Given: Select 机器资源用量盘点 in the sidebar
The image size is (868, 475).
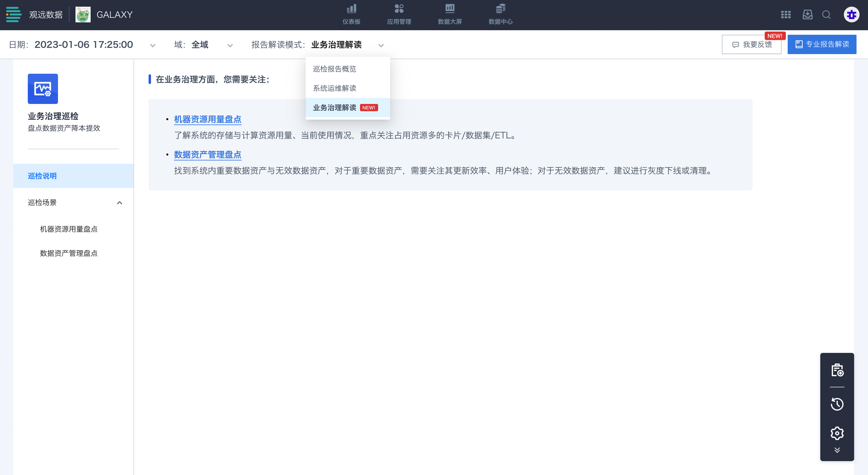Looking at the screenshot, I should point(69,229).
